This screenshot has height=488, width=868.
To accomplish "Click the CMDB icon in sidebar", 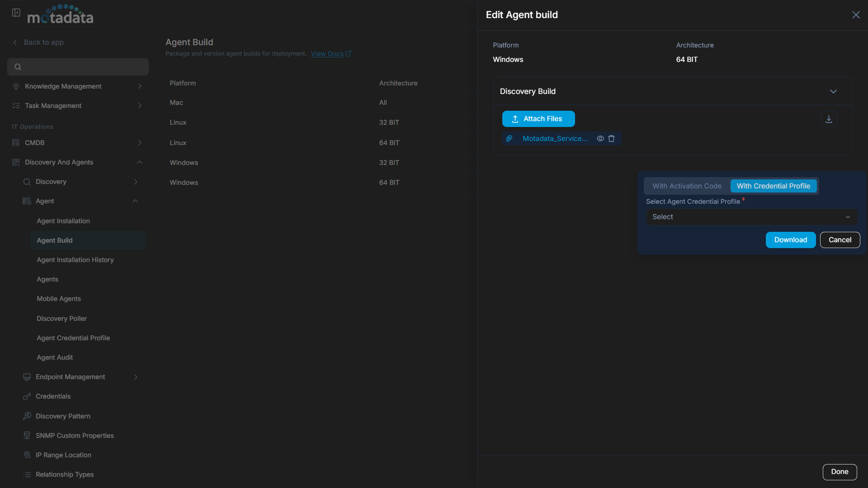I will point(16,143).
